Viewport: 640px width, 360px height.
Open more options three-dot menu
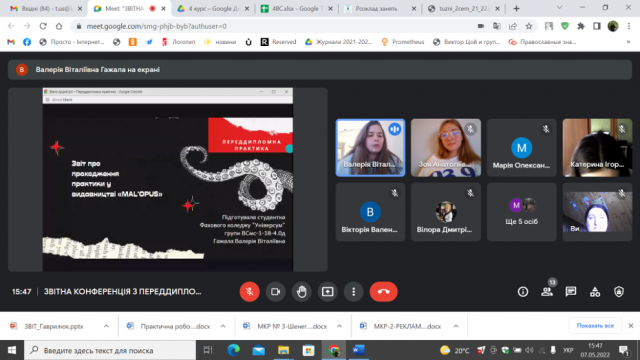[x=353, y=291]
